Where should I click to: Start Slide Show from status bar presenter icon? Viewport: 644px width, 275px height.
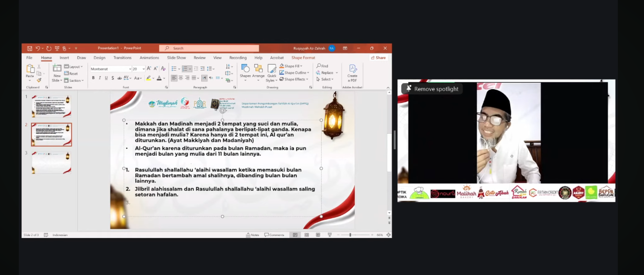pos(329,235)
